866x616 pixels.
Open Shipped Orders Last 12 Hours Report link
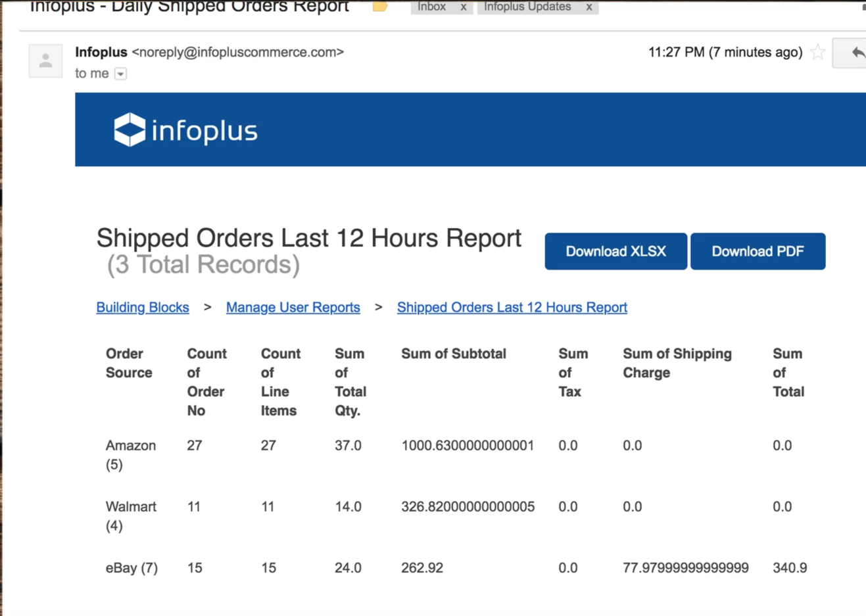click(512, 307)
